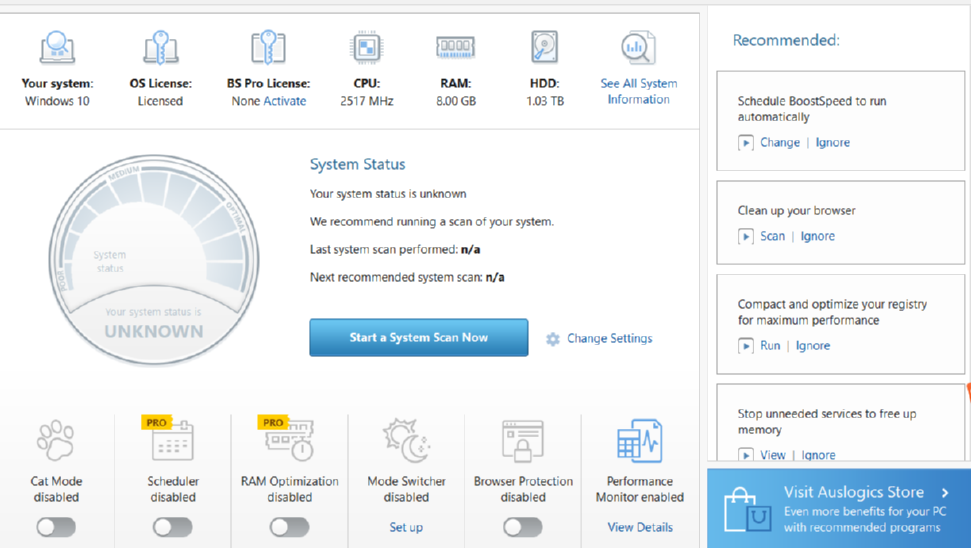Enable the Cat Mode toggle
971x548 pixels.
tap(56, 528)
